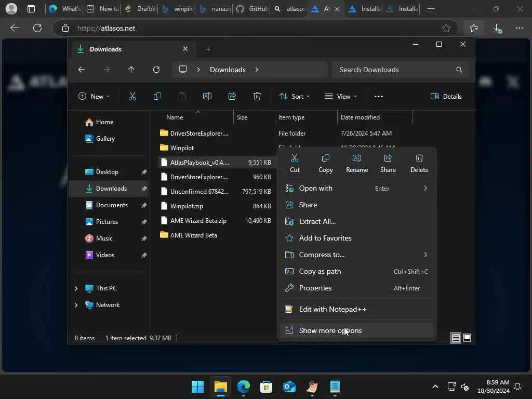Open the Windows Start menu

coord(197,387)
